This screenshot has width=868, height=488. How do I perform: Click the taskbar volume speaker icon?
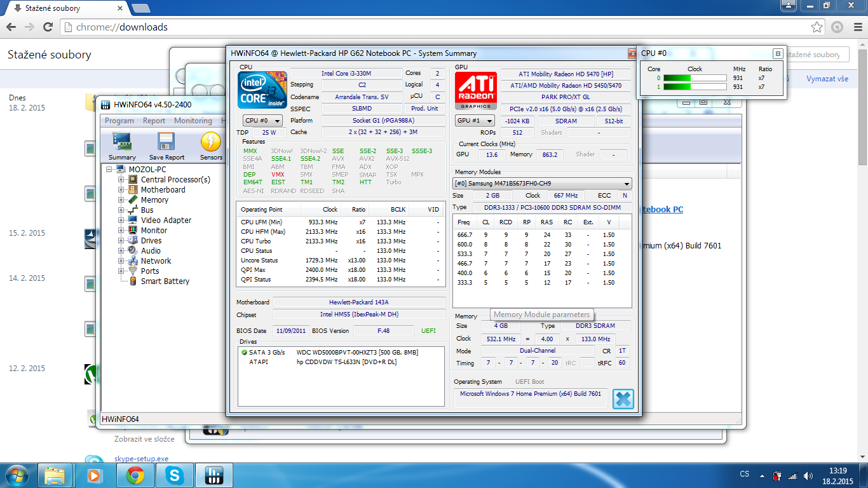808,476
